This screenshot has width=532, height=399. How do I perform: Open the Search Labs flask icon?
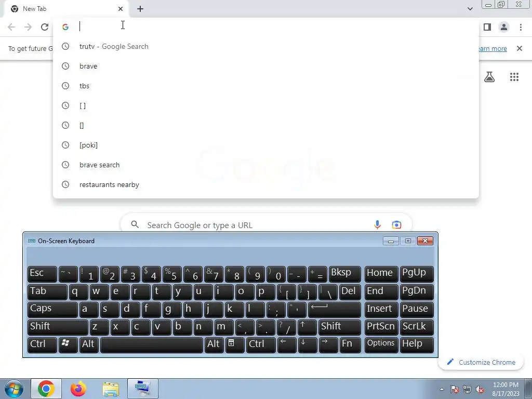[x=489, y=77]
